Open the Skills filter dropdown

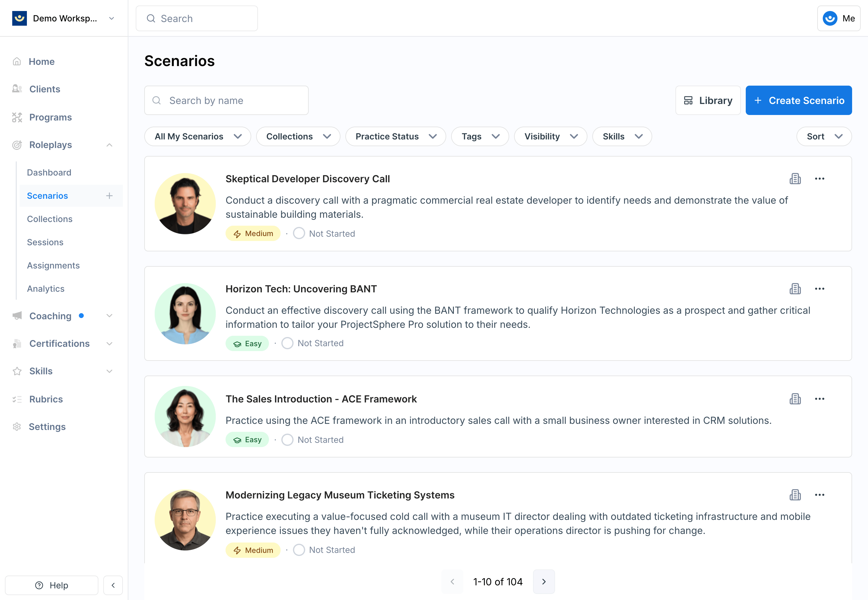click(x=622, y=136)
